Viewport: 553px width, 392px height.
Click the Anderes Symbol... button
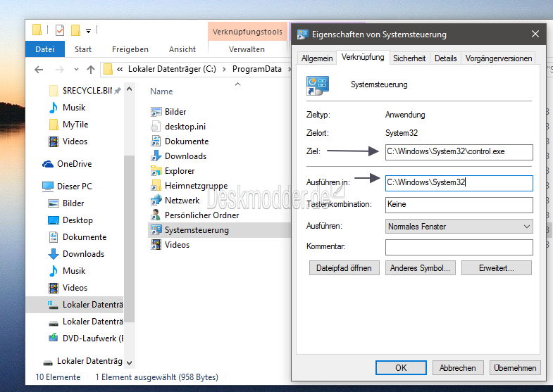point(420,268)
